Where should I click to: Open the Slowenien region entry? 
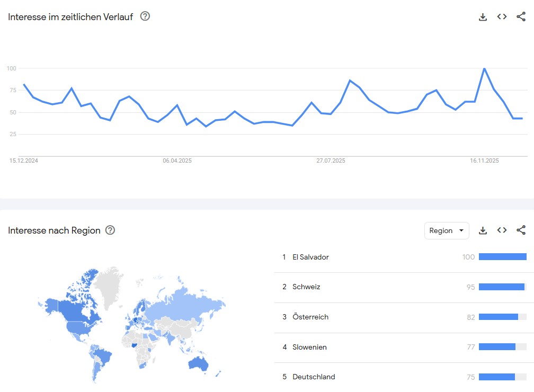(x=309, y=347)
